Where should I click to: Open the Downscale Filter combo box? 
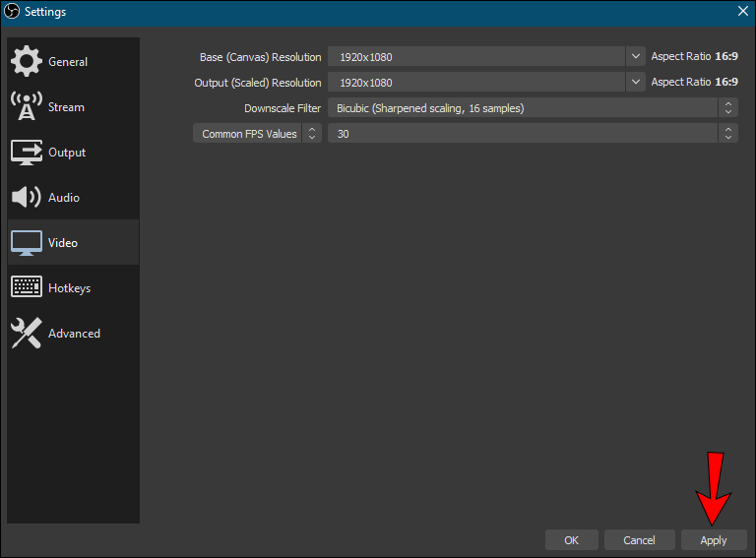[x=533, y=108]
